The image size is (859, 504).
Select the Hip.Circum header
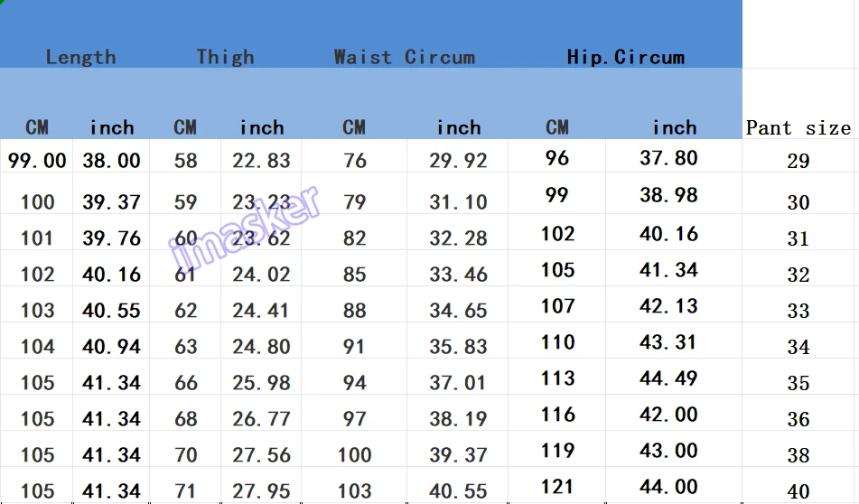point(625,57)
